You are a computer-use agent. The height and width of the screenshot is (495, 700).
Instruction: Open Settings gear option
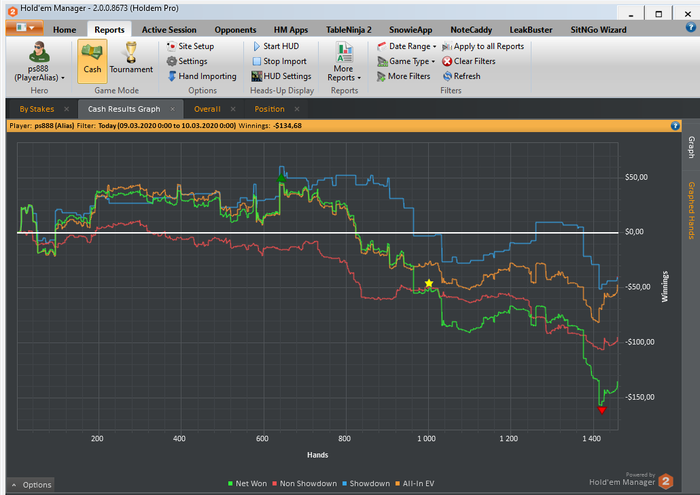(x=187, y=61)
